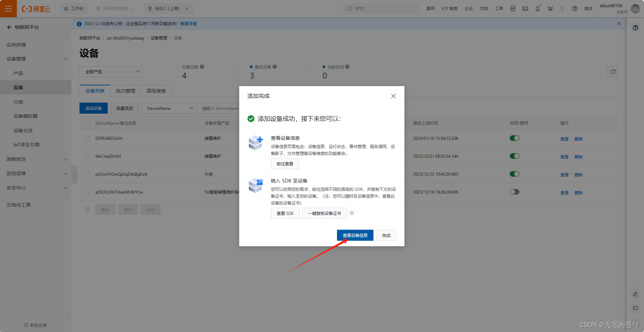Go back via 物联网平台 arrow
The height and width of the screenshot is (332, 644).
pyautogui.click(x=9, y=27)
